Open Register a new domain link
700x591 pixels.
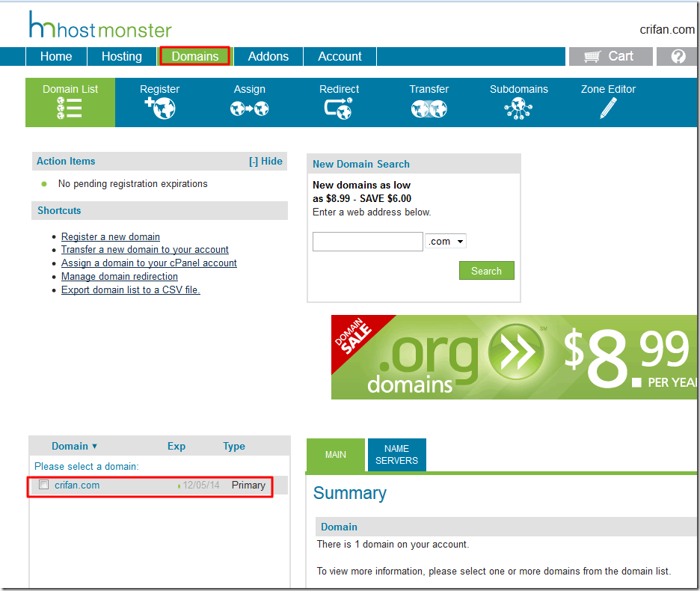111,236
